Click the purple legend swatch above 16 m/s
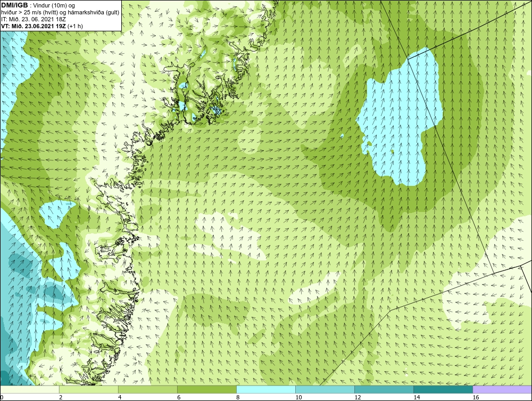Screen dimensions: 532x401 [x=502, y=389]
